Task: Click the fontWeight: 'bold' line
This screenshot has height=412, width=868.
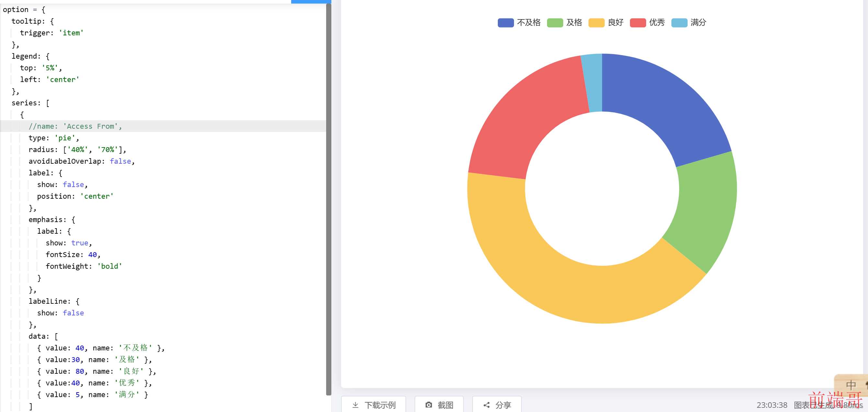Action: coord(84,266)
